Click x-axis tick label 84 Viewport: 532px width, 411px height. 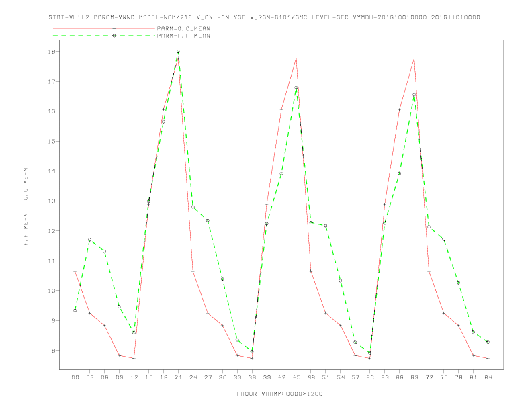(488, 377)
